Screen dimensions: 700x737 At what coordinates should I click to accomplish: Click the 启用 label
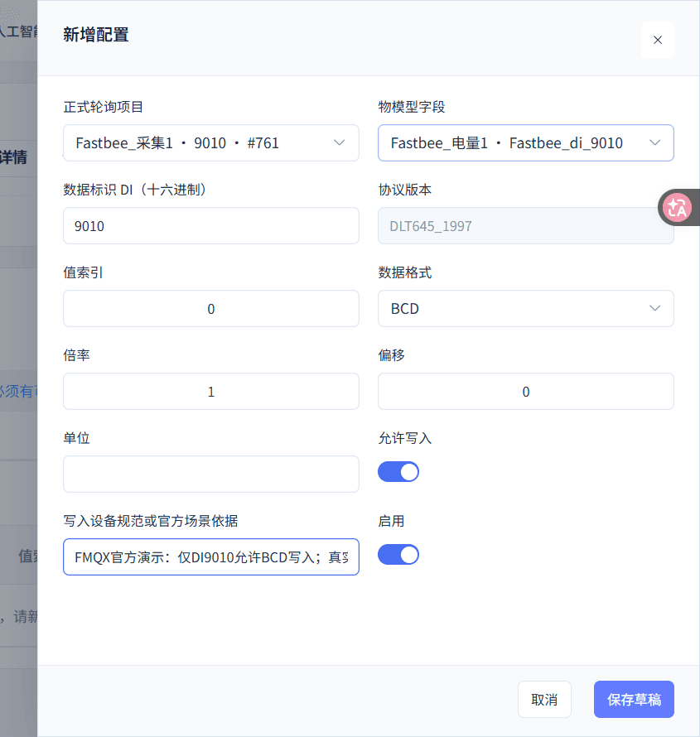click(392, 521)
